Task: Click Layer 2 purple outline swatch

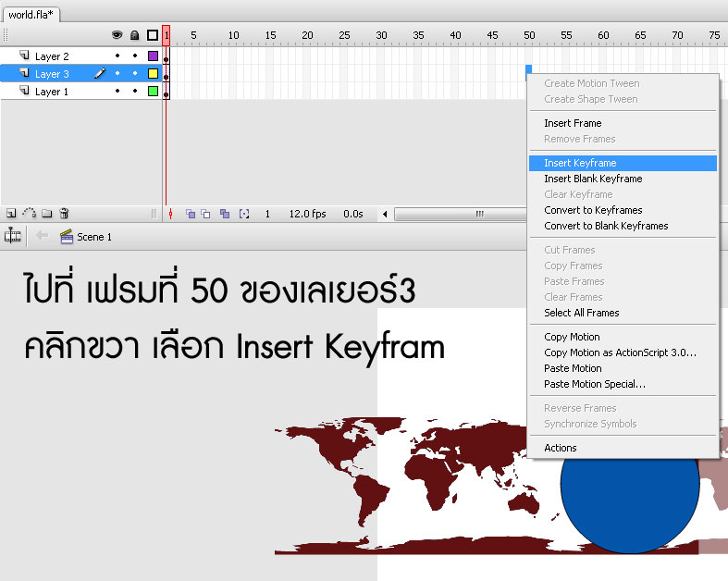Action: click(153, 56)
